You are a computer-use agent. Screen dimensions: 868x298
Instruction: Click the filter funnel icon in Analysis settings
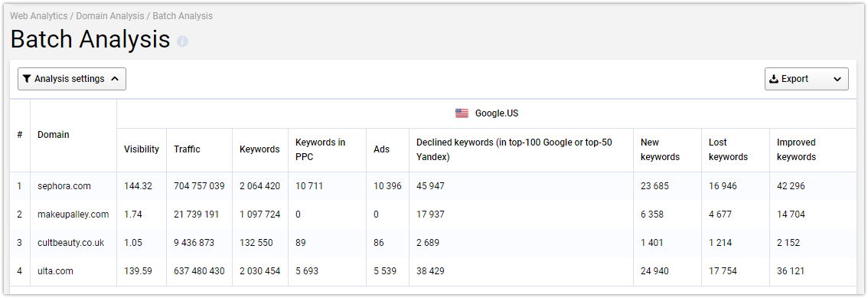click(27, 79)
